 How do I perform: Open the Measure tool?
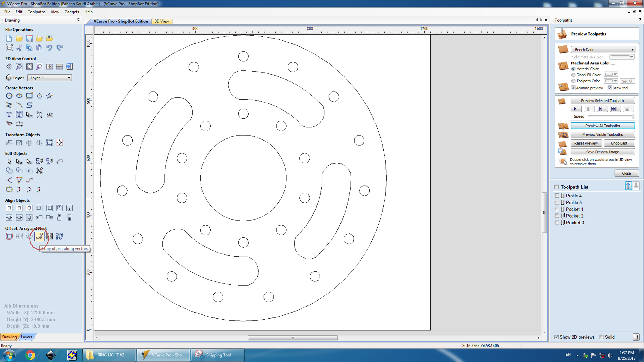(x=19, y=124)
